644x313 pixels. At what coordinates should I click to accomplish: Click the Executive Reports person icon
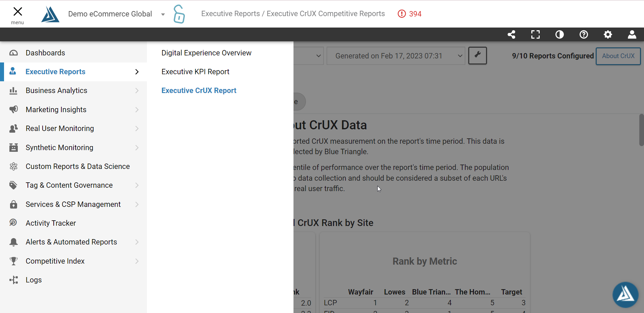click(13, 71)
